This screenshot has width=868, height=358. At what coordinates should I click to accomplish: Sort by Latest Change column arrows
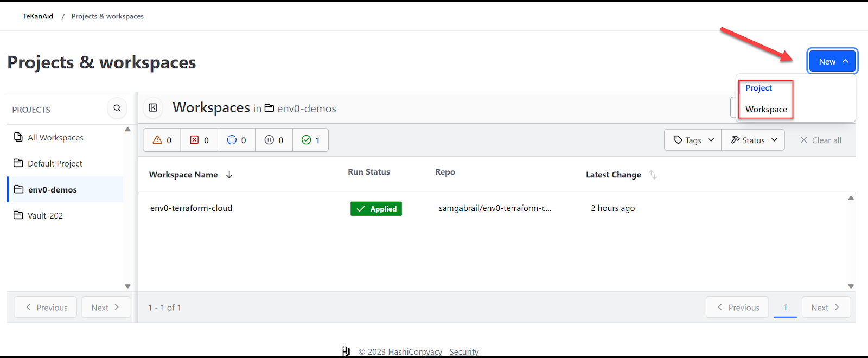pos(653,175)
